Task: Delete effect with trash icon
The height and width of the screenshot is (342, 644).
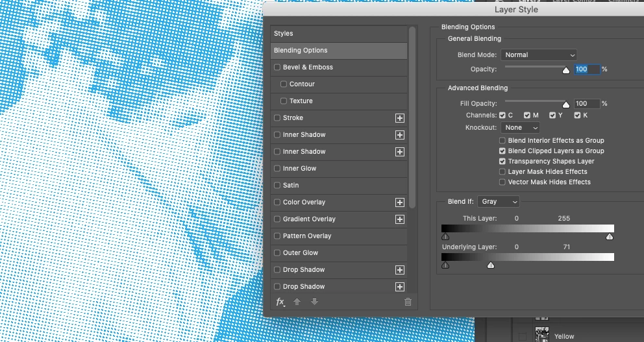Action: 408,302
